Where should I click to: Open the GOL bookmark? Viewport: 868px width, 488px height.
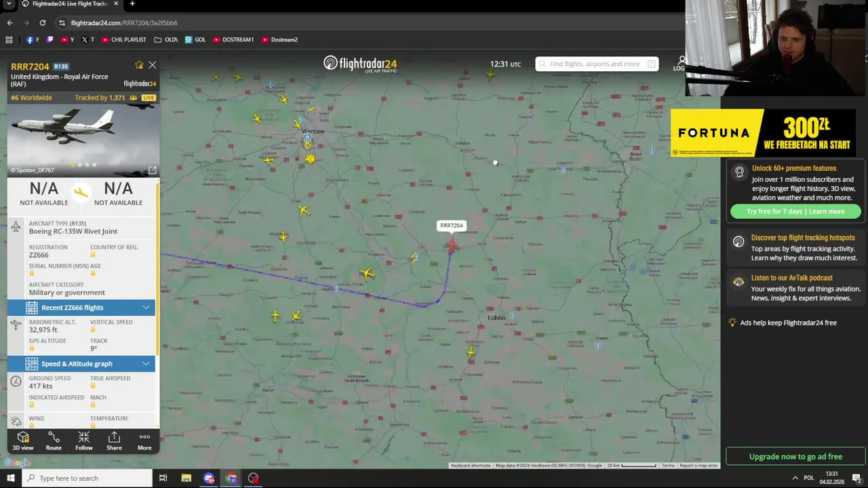click(195, 40)
